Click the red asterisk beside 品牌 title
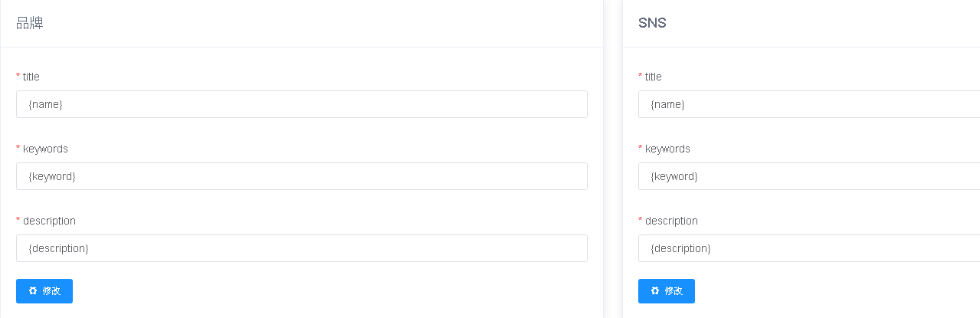 pyautogui.click(x=18, y=77)
